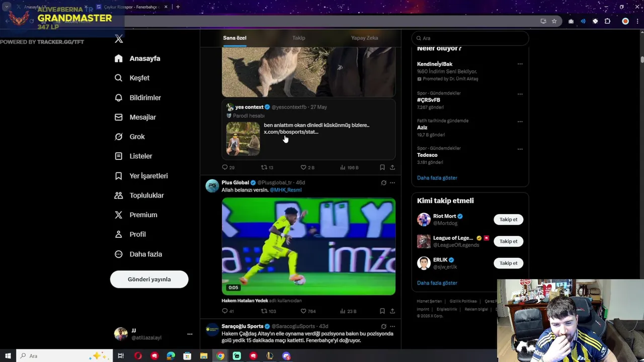Open the Tedesco trending topic
The width and height of the screenshot is (644, 362).
tap(427, 155)
